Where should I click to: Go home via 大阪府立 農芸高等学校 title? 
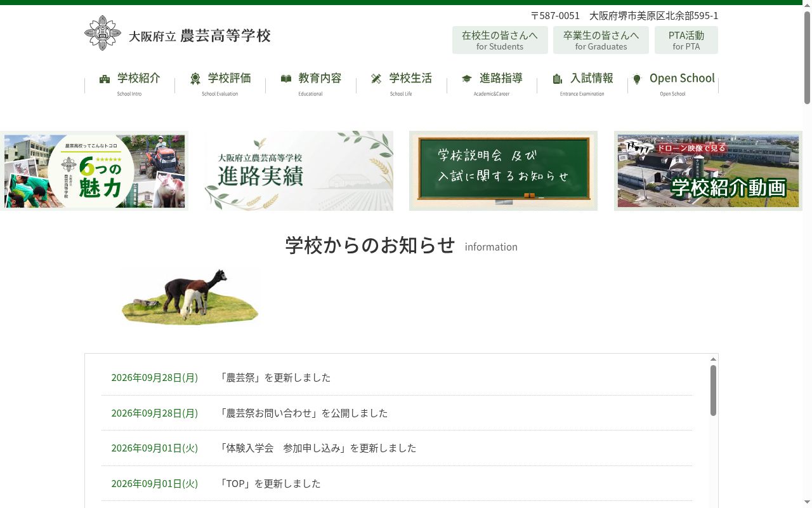click(200, 36)
